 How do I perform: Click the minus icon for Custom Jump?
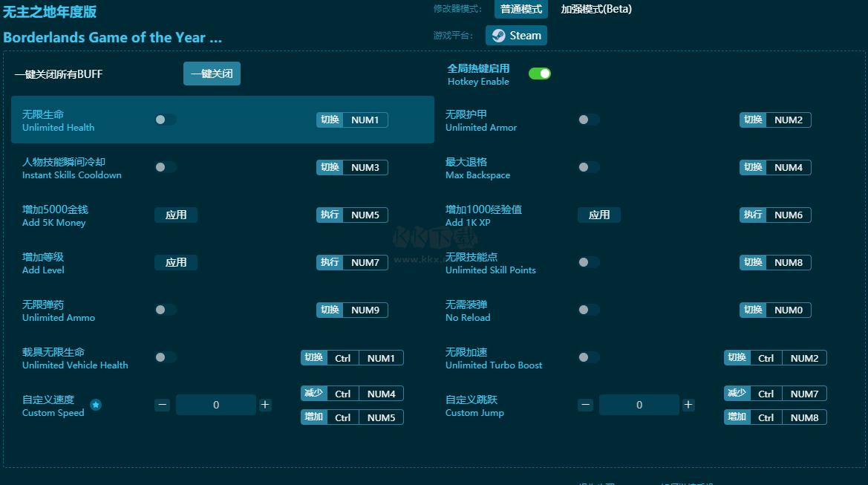click(x=586, y=405)
